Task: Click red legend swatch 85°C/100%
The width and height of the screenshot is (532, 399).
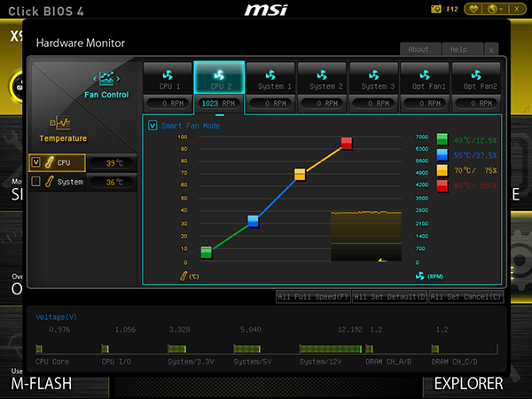Action: pyautogui.click(x=442, y=185)
